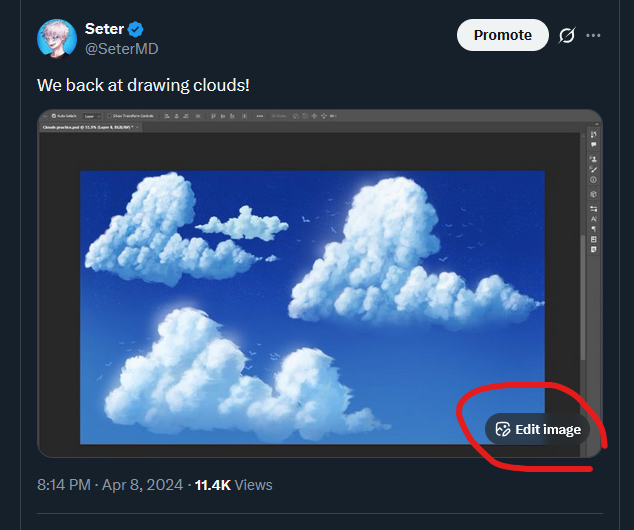Viewport: 634px width, 530px height.
Task: Click the Promote button
Action: [502, 35]
